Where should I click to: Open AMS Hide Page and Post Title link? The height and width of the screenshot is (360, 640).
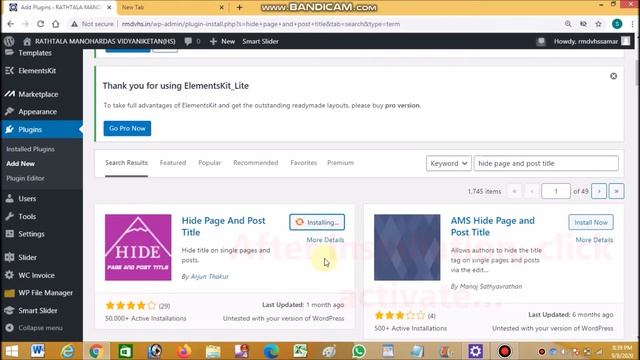[x=492, y=227]
